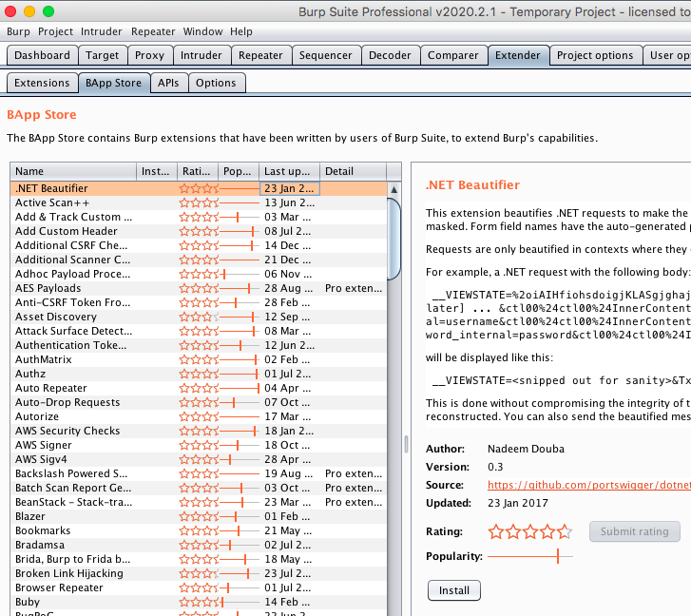Viewport: 691px width, 616px height.
Task: Select Backslash Powered Scanner in extension list
Action: [x=71, y=473]
